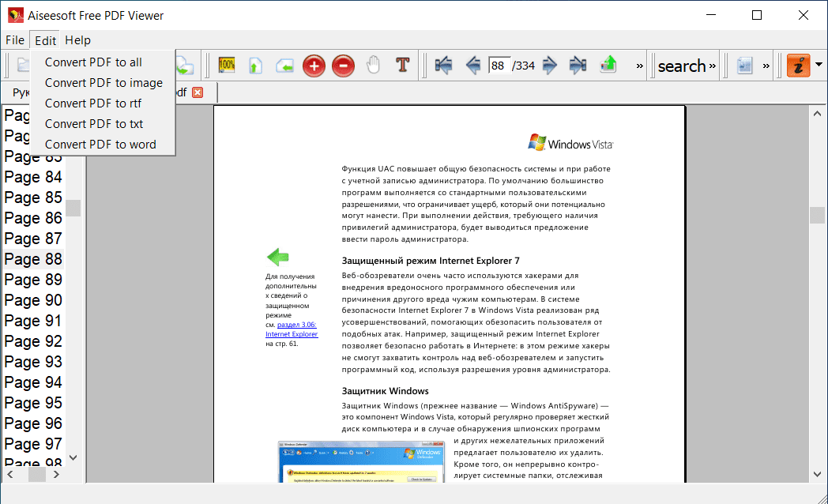Open the dropdown arrow beside info icon
Image resolution: width=828 pixels, height=504 pixels.
click(819, 65)
